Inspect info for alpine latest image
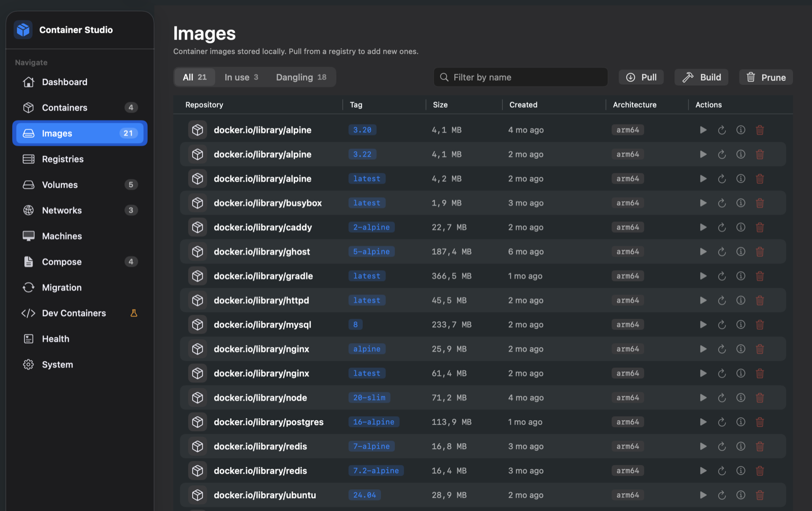Image resolution: width=812 pixels, height=511 pixels. click(741, 179)
